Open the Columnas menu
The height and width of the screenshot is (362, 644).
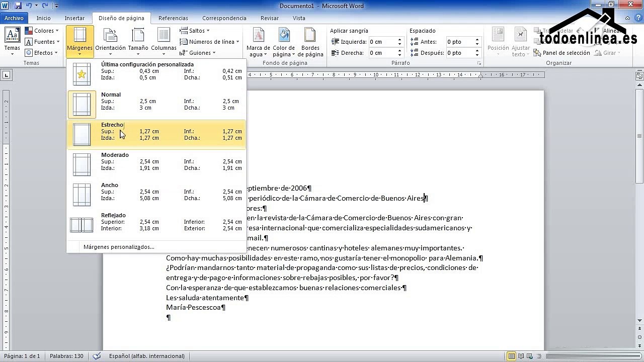tap(164, 42)
